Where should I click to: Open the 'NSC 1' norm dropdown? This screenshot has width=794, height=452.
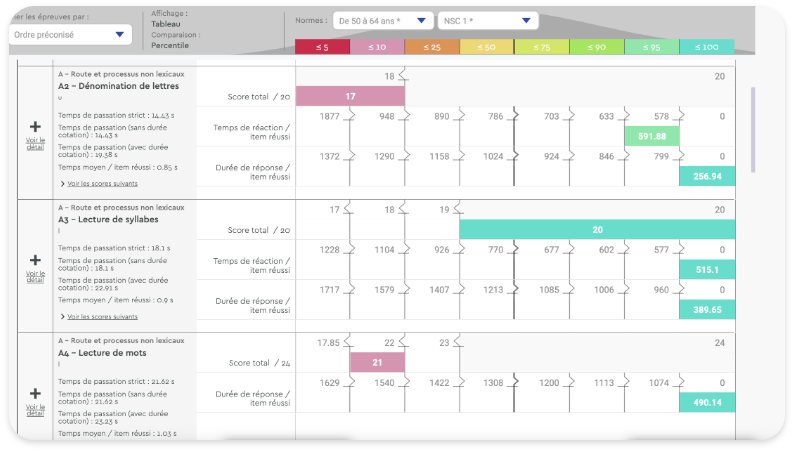487,20
